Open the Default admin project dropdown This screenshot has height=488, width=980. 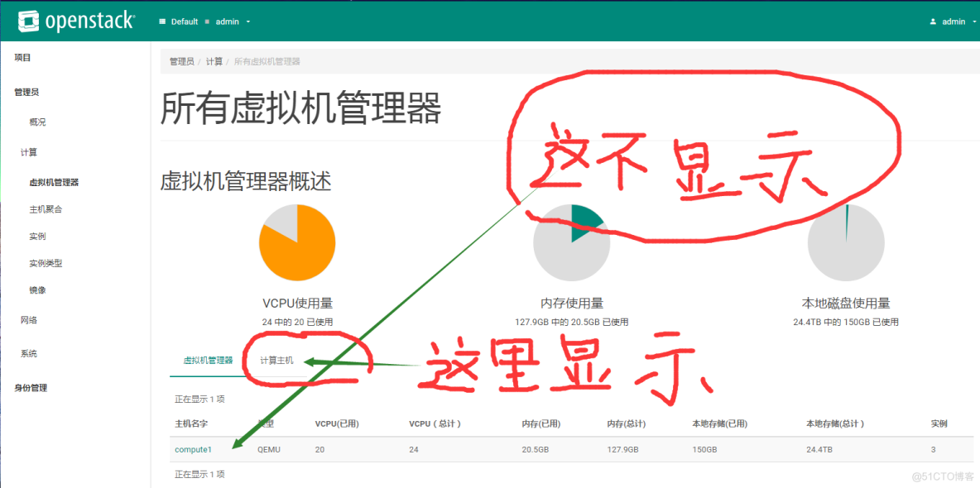[x=205, y=22]
